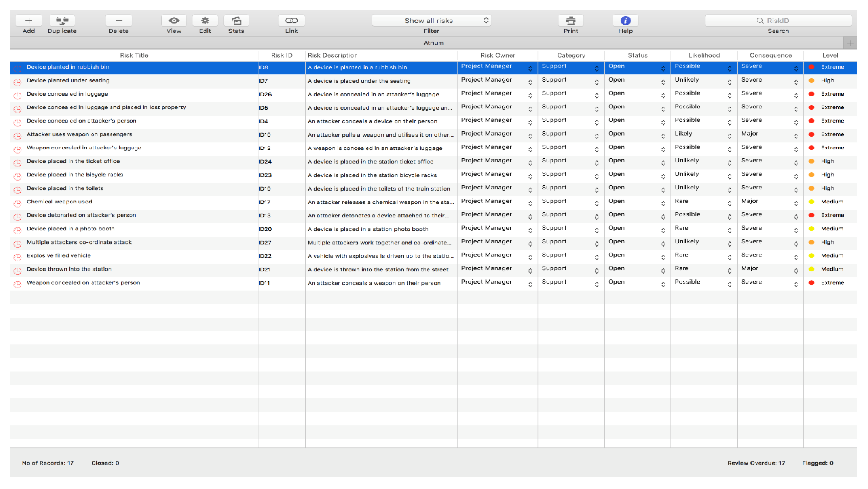Add a new risk with the plus icon
The height and width of the screenshot is (489, 868).
pyautogui.click(x=29, y=21)
